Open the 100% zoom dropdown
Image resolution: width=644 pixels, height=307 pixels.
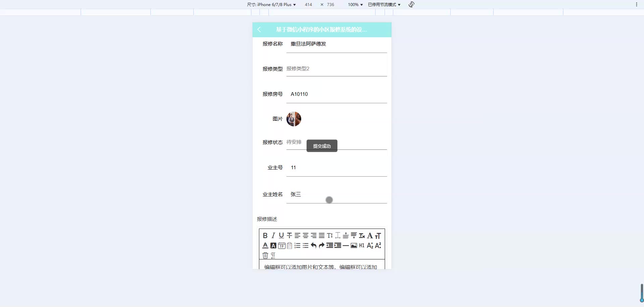click(355, 5)
